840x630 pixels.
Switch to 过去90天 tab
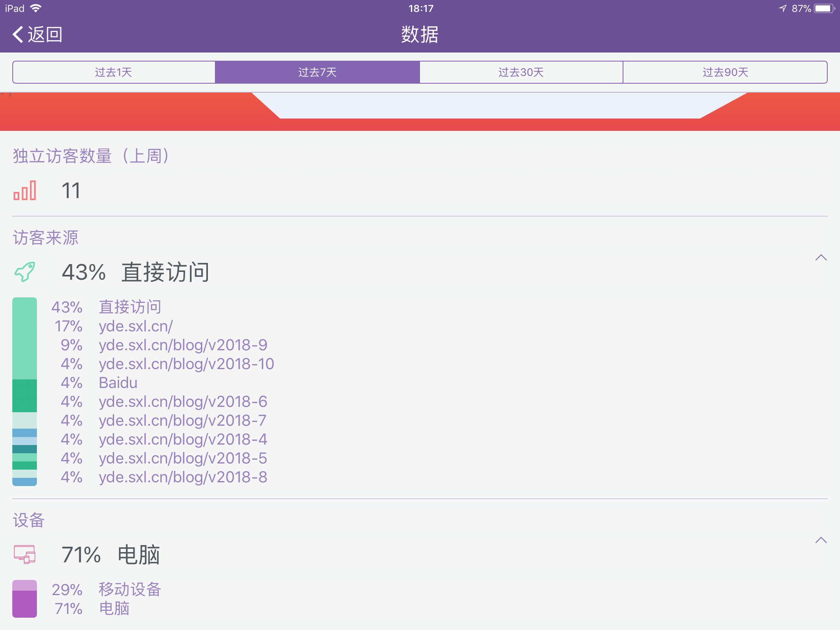(725, 72)
